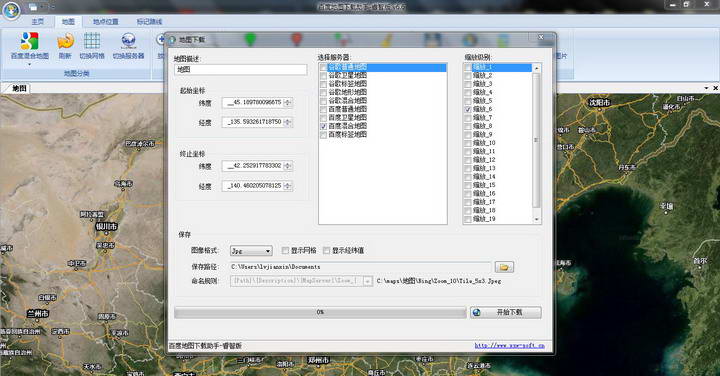Open the round application menu orb
Image resolution: width=720 pixels, height=376 pixels.
click(x=11, y=10)
